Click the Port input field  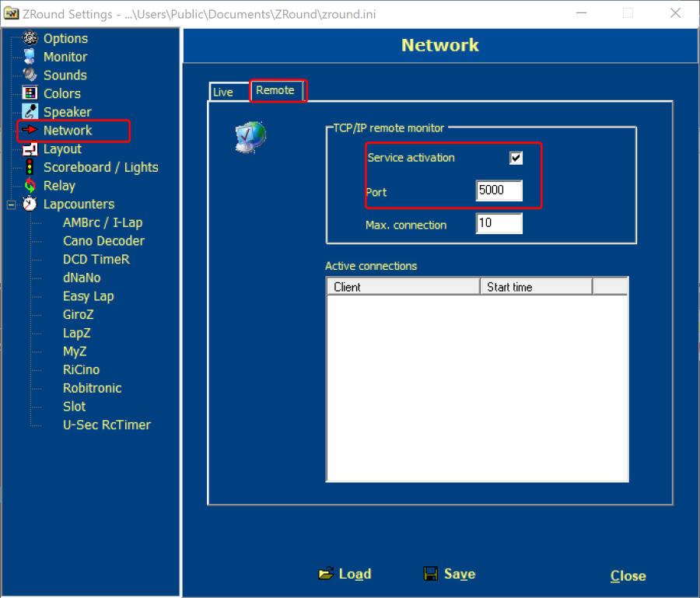[x=499, y=191]
